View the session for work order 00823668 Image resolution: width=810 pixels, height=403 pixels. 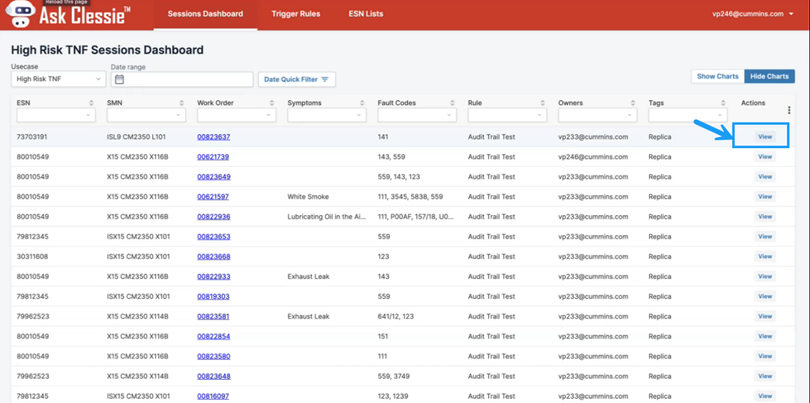pos(765,256)
